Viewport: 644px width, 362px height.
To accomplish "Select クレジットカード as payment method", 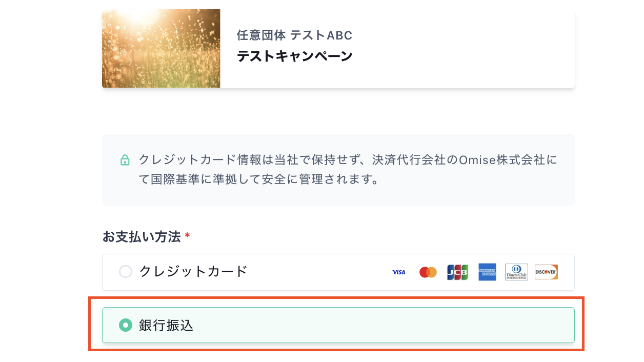I will (193, 272).
